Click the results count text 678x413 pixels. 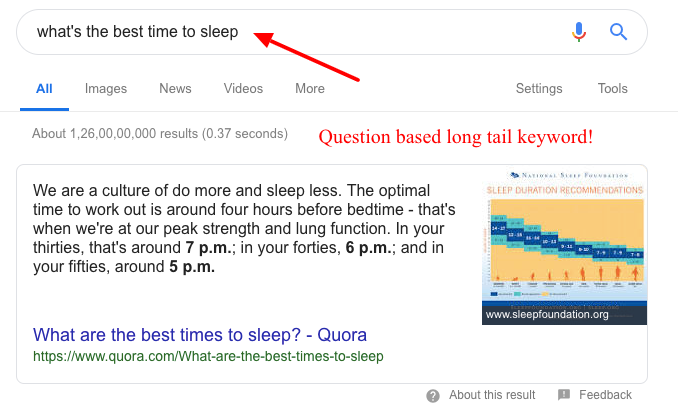[x=160, y=133]
